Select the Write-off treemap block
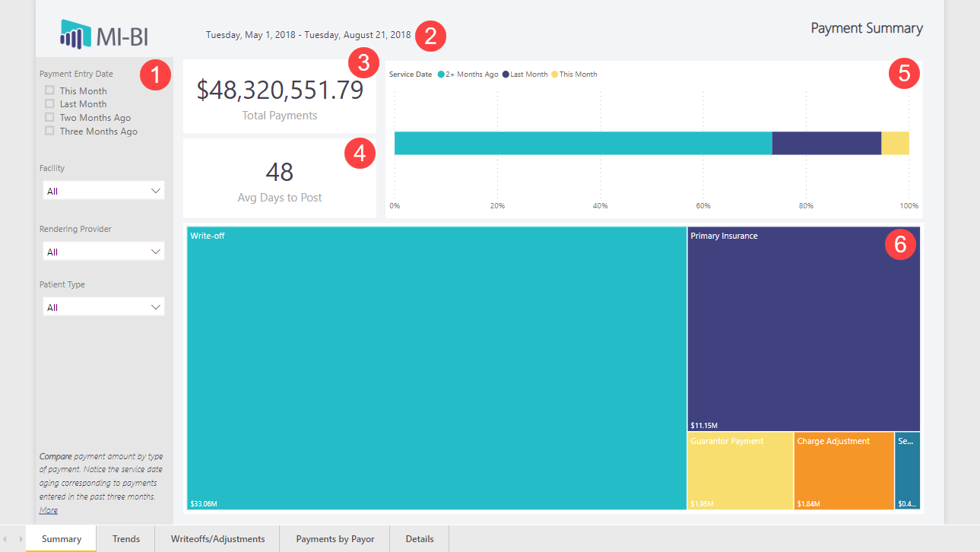980x552 pixels. click(x=436, y=368)
